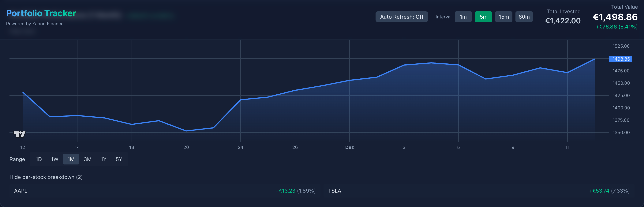The image size is (644, 207).
Task: Select the 1D range
Action: (39, 159)
